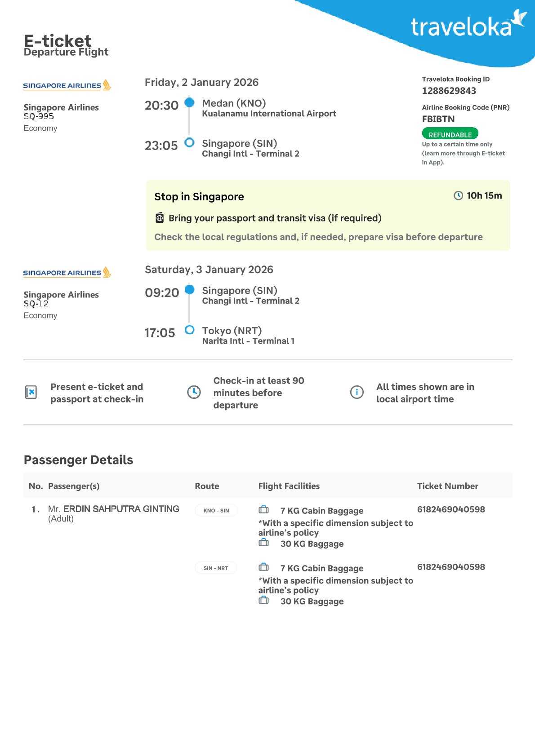The width and height of the screenshot is (535, 756).
Task: Click the Stop in Singapore heading
Action: pyautogui.click(x=199, y=197)
